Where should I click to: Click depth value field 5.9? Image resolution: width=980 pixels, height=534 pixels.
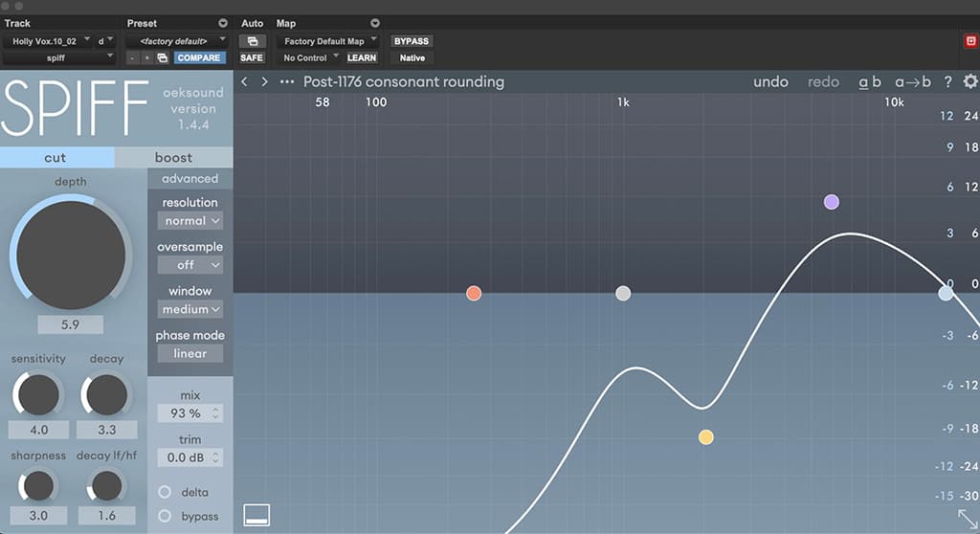70,325
